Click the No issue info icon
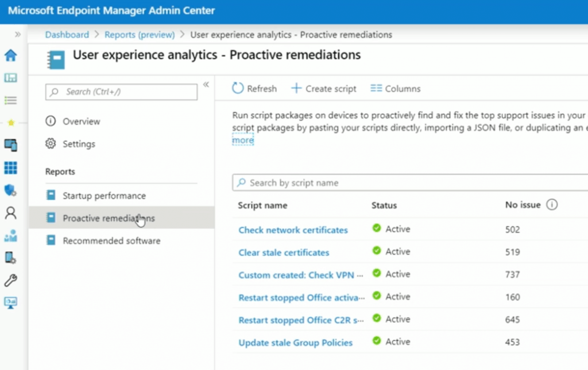588x370 pixels. pos(552,205)
